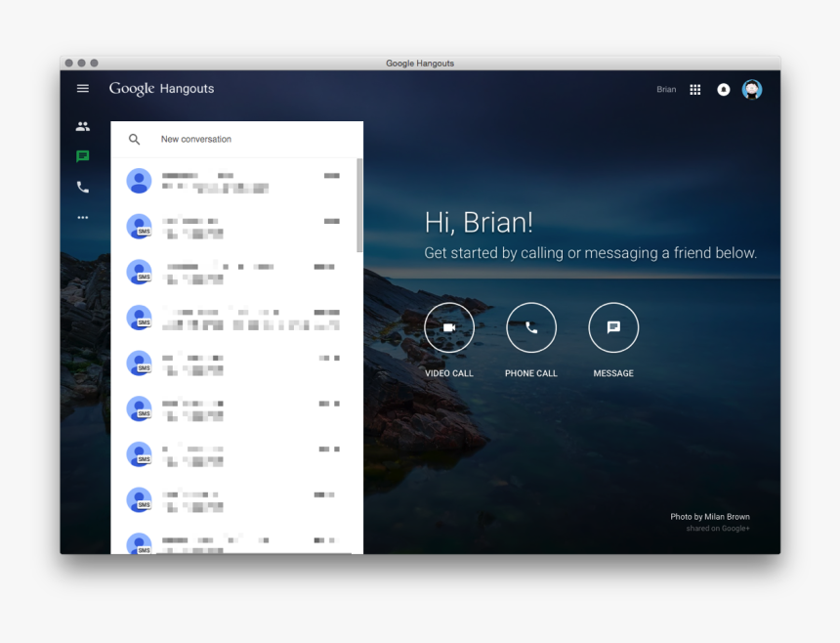Open the notifications icon
840x643 pixels.
click(x=724, y=90)
